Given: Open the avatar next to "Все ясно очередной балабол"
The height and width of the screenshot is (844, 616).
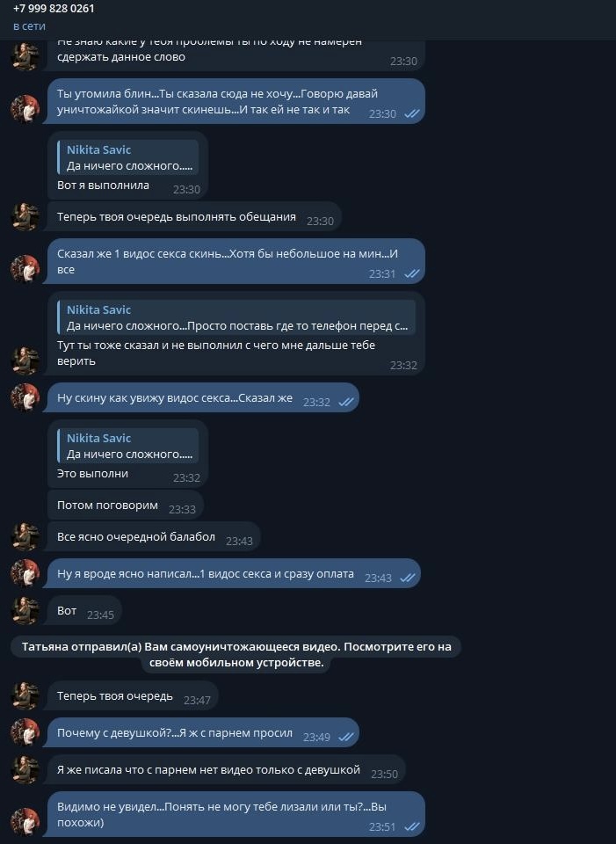Looking at the screenshot, I should [x=25, y=536].
